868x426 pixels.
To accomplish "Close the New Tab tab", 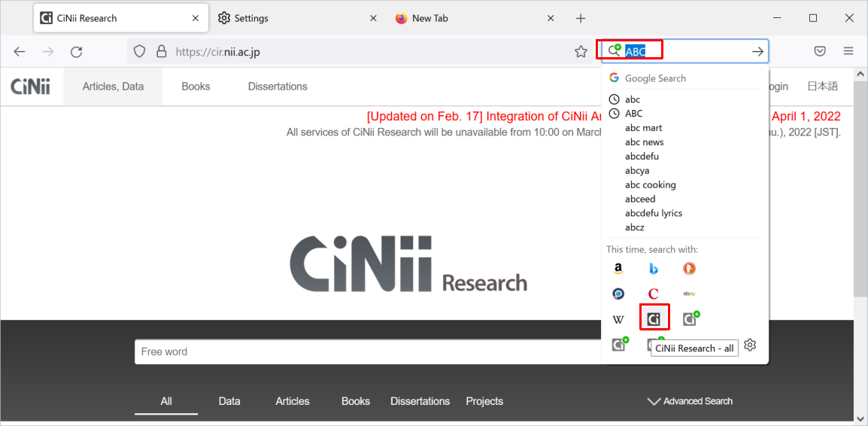I will (x=551, y=18).
